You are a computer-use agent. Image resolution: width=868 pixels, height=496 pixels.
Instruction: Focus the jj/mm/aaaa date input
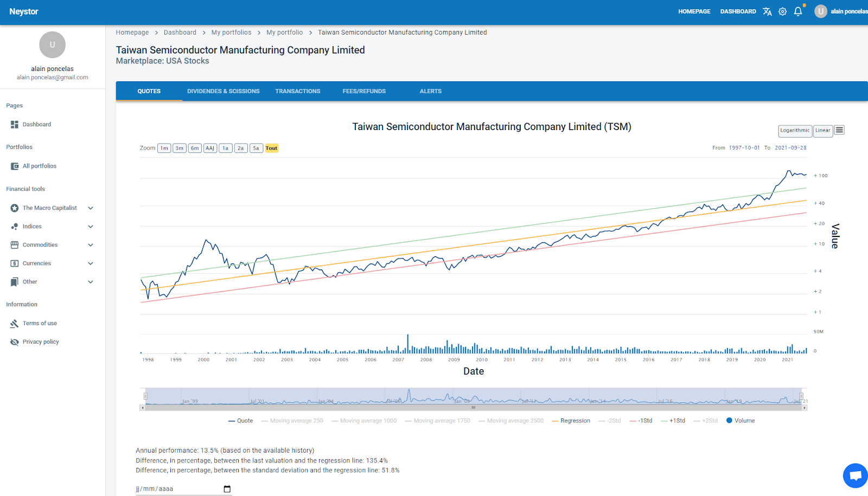pyautogui.click(x=183, y=489)
